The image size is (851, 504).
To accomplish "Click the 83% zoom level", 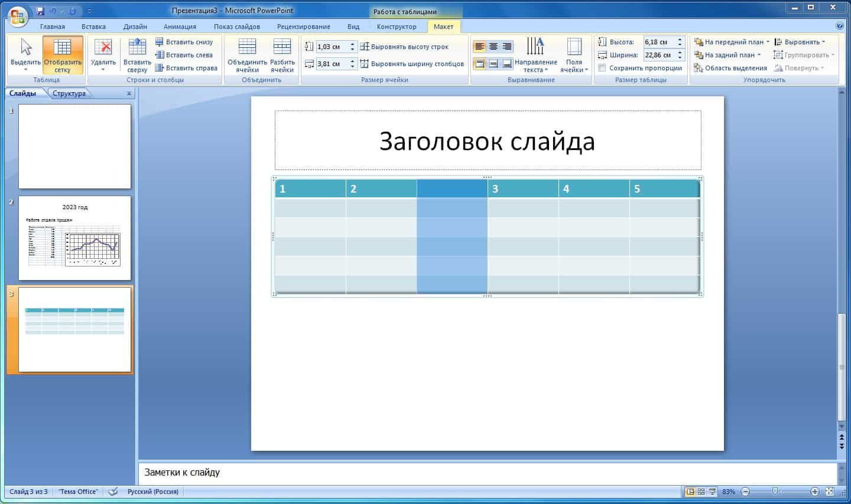I will pos(729,492).
